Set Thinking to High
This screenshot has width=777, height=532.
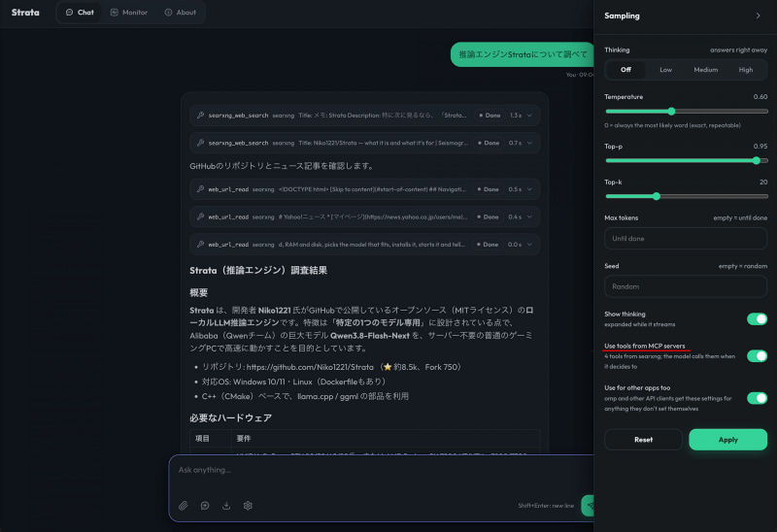pyautogui.click(x=746, y=70)
